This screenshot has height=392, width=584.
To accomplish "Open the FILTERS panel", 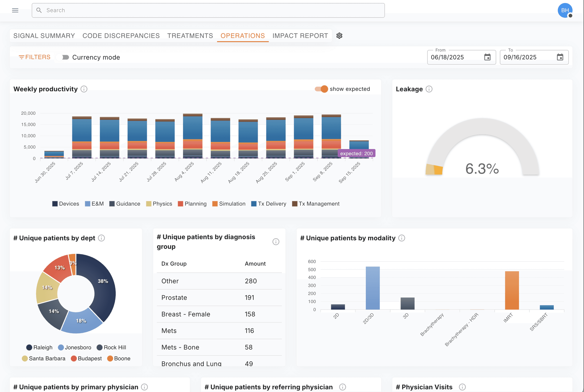I will [x=35, y=57].
